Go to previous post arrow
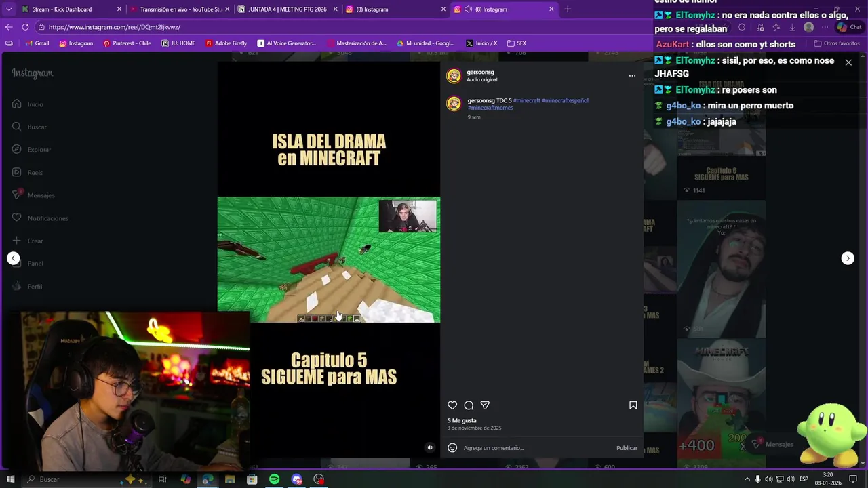868x488 pixels. [13, 258]
